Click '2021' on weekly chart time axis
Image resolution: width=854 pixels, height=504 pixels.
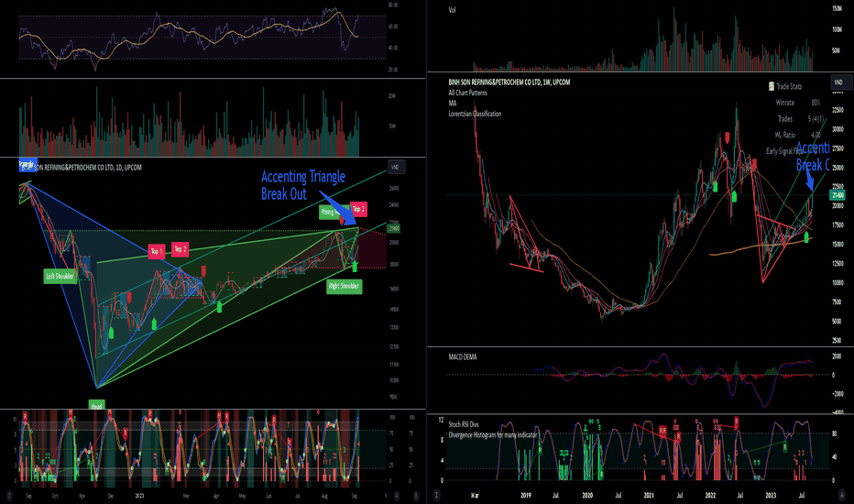tap(649, 495)
